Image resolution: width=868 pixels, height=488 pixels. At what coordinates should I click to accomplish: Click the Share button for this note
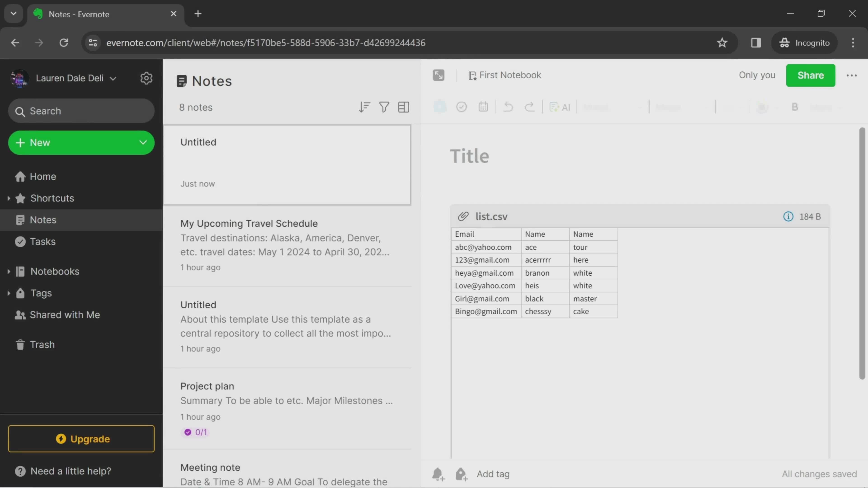coord(811,75)
